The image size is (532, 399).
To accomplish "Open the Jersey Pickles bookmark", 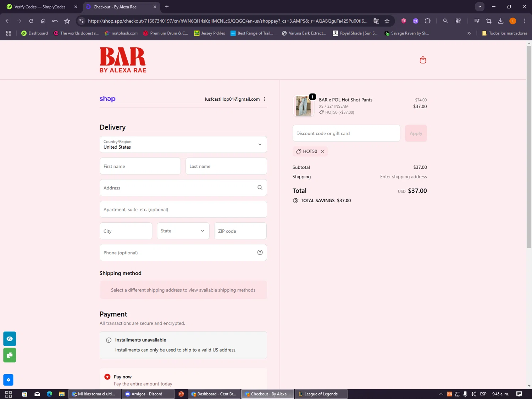I will (210, 33).
